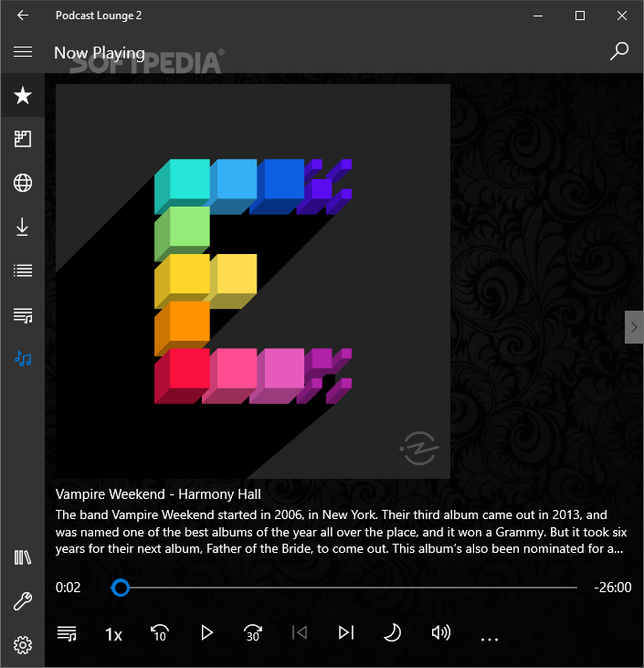Open the wrench tools icon
This screenshot has width=644, height=668.
(23, 601)
